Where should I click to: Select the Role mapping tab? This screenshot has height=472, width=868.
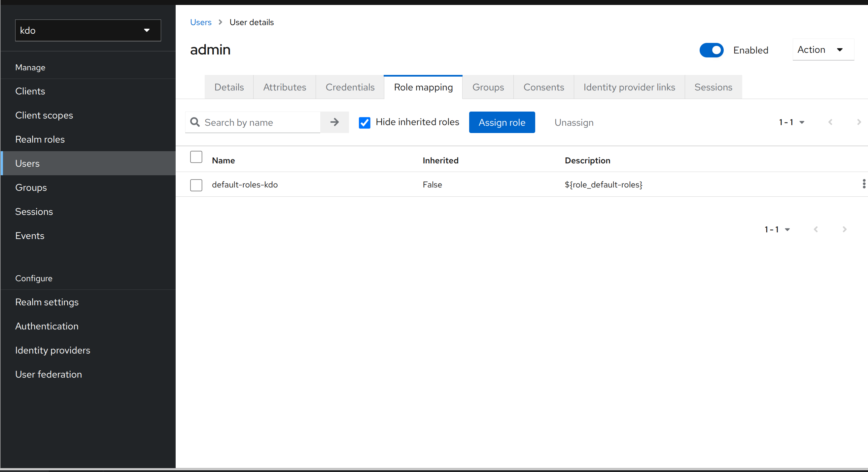423,87
